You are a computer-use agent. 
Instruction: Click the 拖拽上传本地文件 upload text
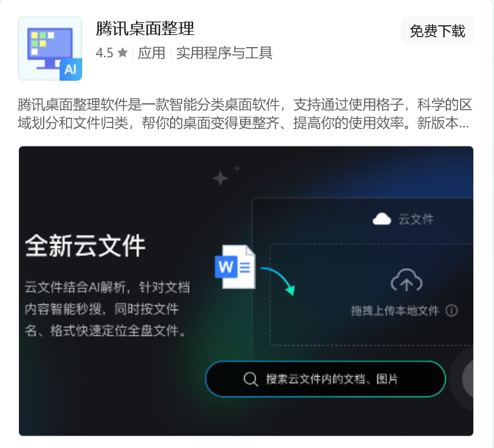point(395,311)
